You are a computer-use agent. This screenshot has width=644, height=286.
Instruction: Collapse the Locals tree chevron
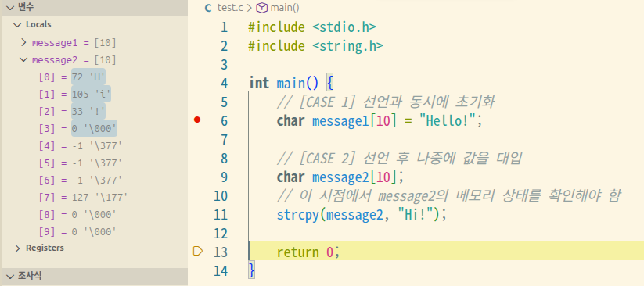click(x=17, y=25)
